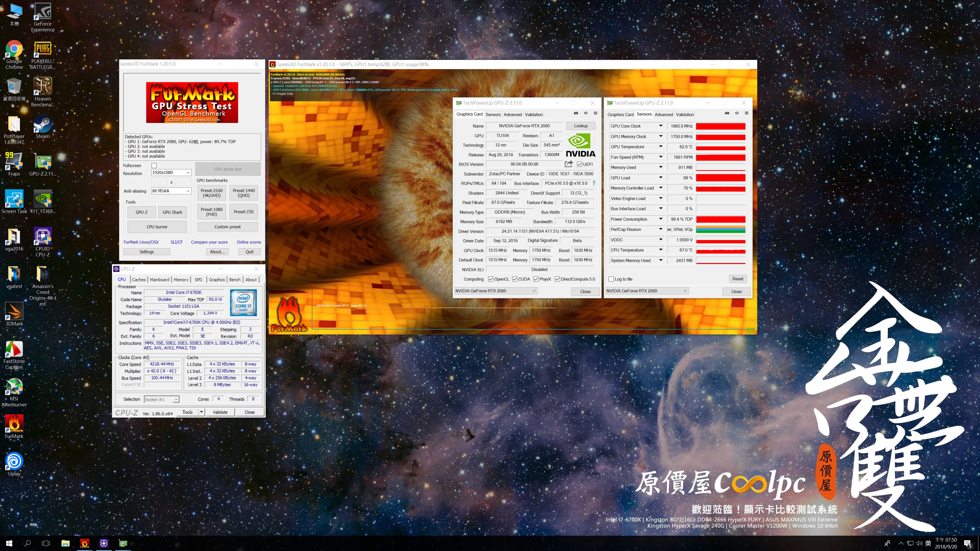Open File Explorer from the taskbar

click(65, 543)
